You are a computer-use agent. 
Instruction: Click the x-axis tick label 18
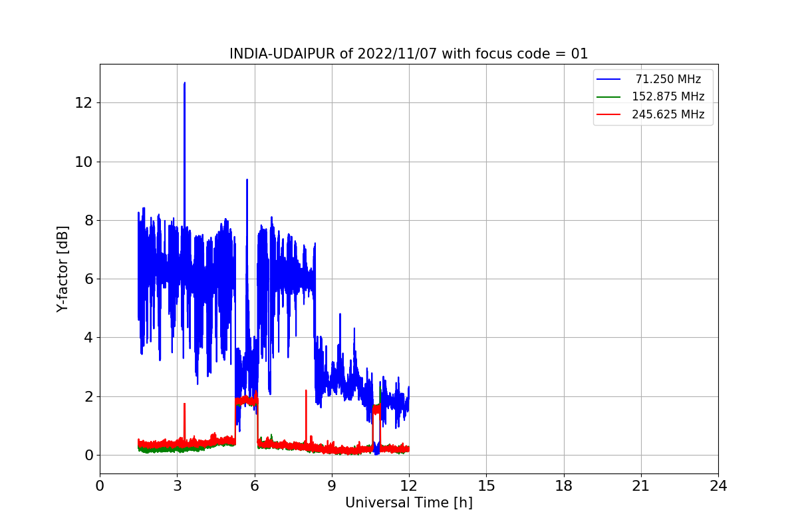564,486
